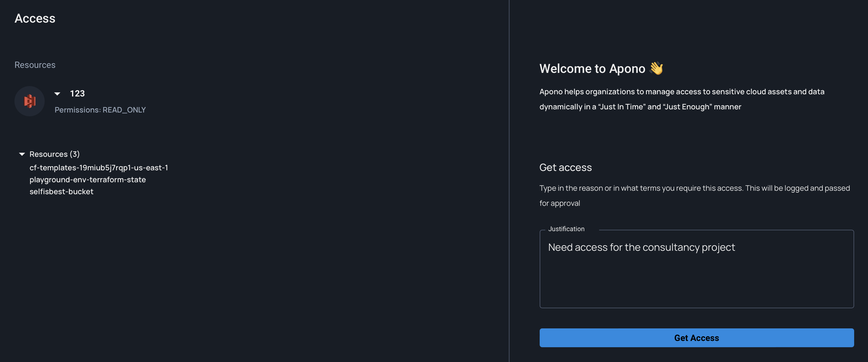Click the typed justification text
The image size is (868, 362).
(641, 247)
